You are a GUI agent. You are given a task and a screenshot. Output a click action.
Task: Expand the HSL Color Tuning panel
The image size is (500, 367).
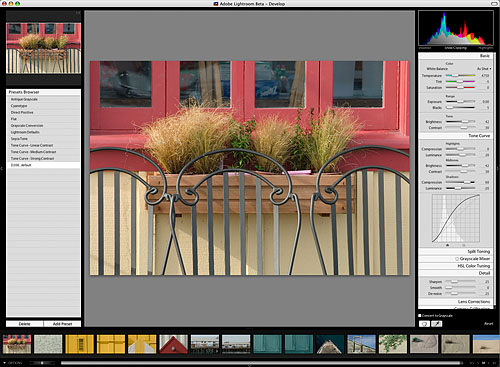coord(455,266)
